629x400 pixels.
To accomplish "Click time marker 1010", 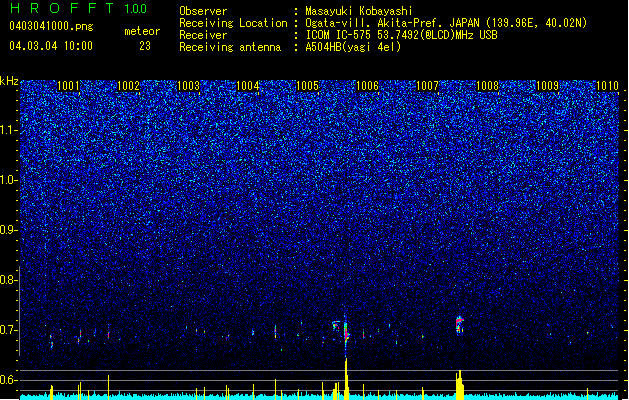I will coord(607,86).
